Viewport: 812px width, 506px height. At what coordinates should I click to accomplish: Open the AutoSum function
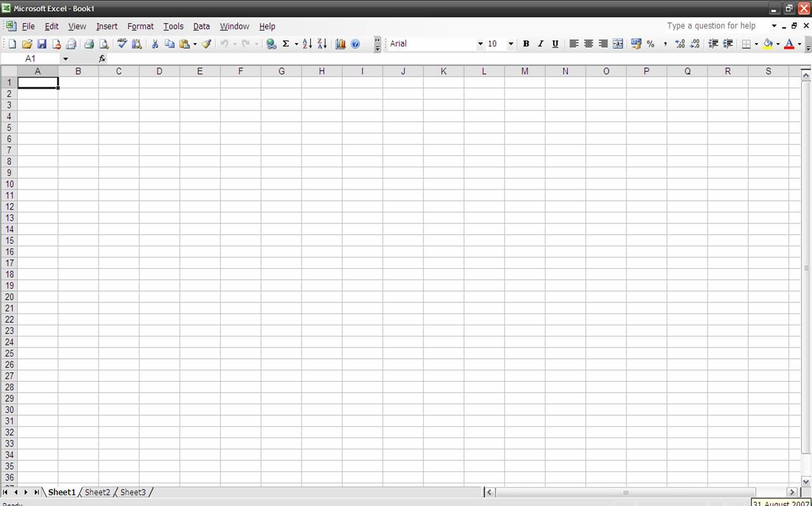pyautogui.click(x=287, y=44)
